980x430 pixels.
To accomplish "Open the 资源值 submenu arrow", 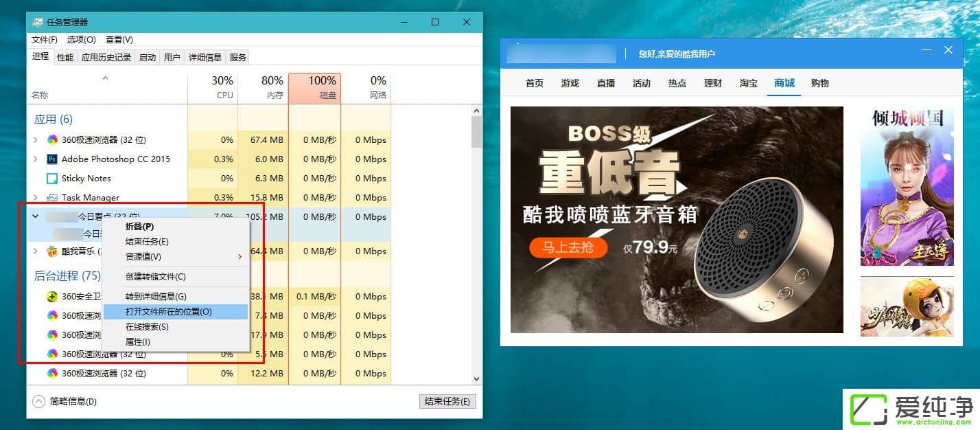I will [x=240, y=257].
